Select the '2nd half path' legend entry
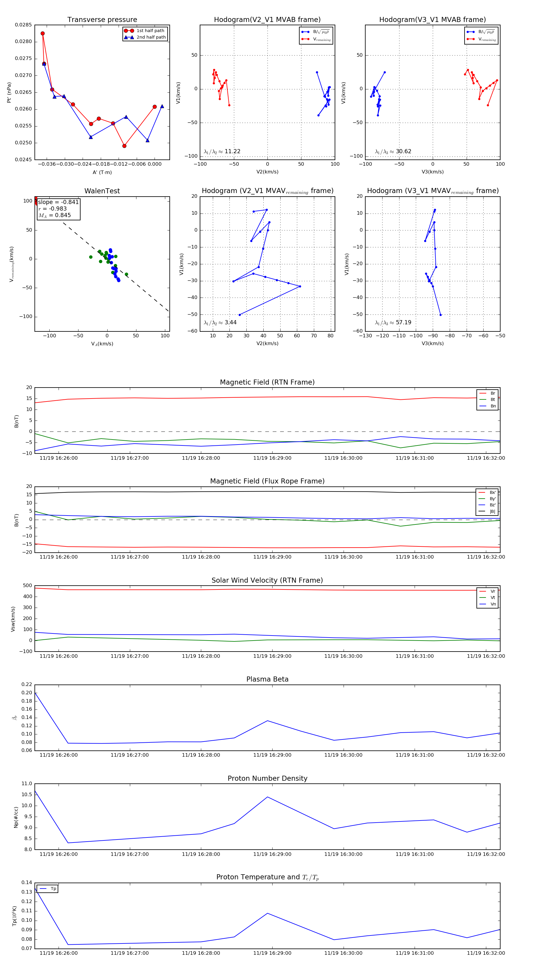The height and width of the screenshot is (980, 535). pyautogui.click(x=145, y=37)
